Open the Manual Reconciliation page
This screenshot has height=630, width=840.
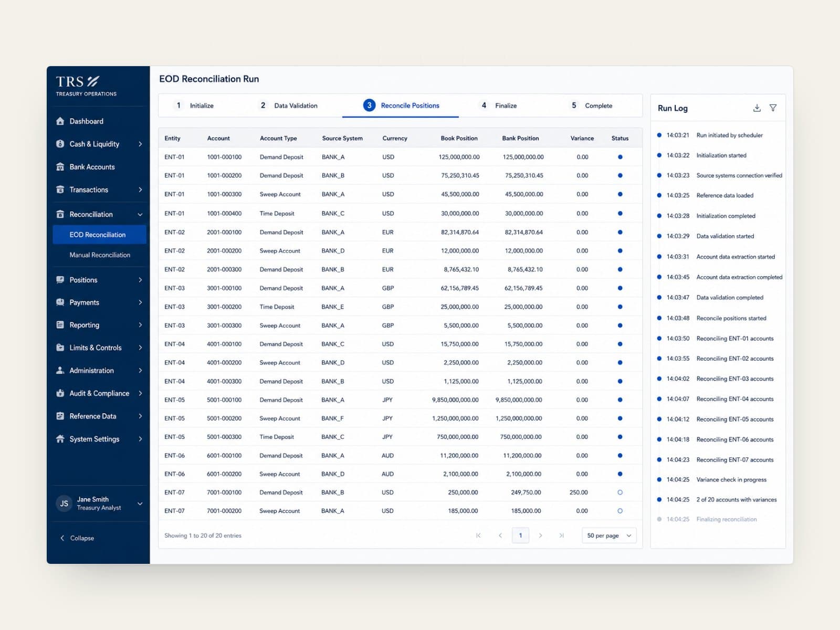pyautogui.click(x=100, y=255)
